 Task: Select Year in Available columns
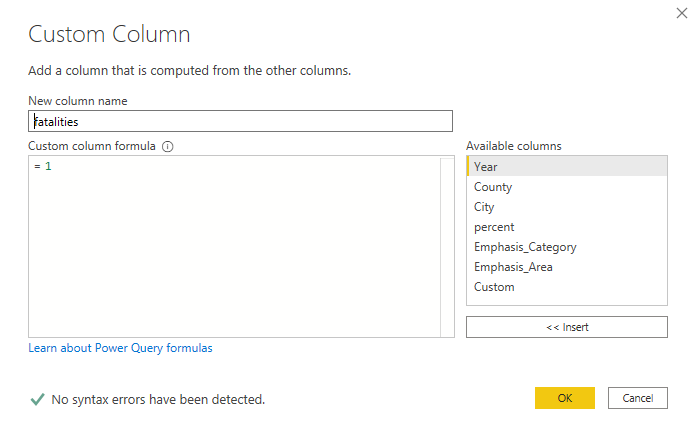click(567, 167)
